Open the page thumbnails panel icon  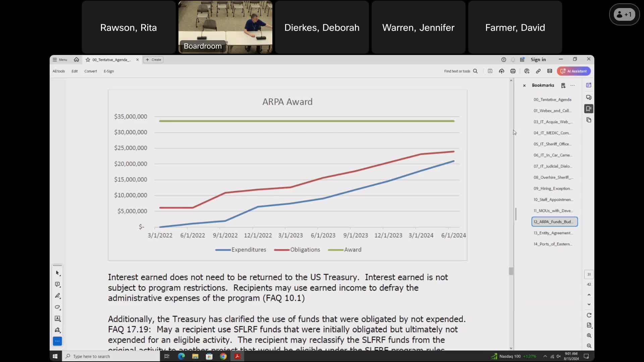589,120
